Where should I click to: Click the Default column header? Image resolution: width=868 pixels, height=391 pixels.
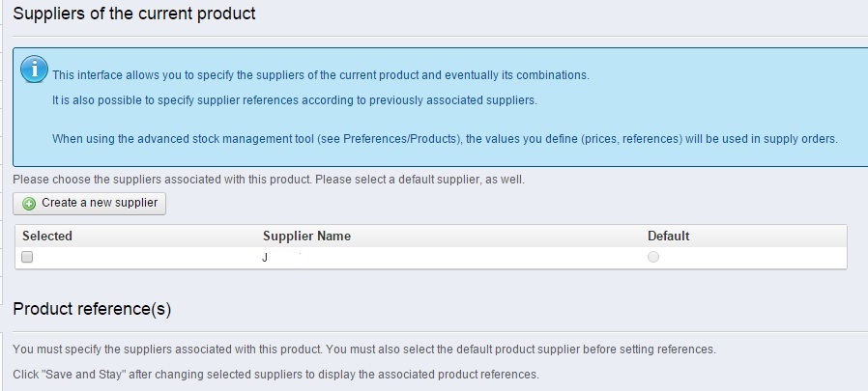(x=668, y=236)
